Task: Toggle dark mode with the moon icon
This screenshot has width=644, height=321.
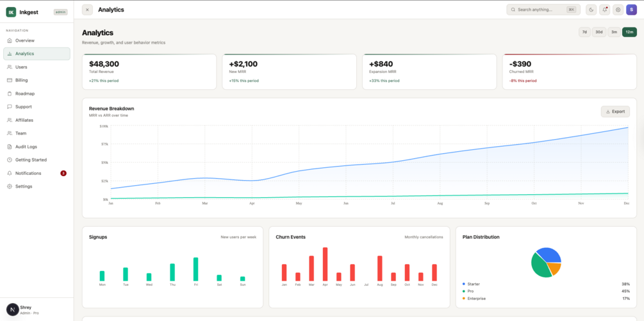Action: click(591, 10)
